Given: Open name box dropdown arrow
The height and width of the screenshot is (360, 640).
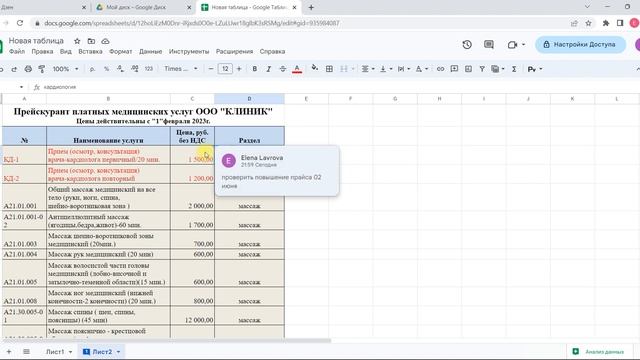Looking at the screenshot, I should pos(21,87).
